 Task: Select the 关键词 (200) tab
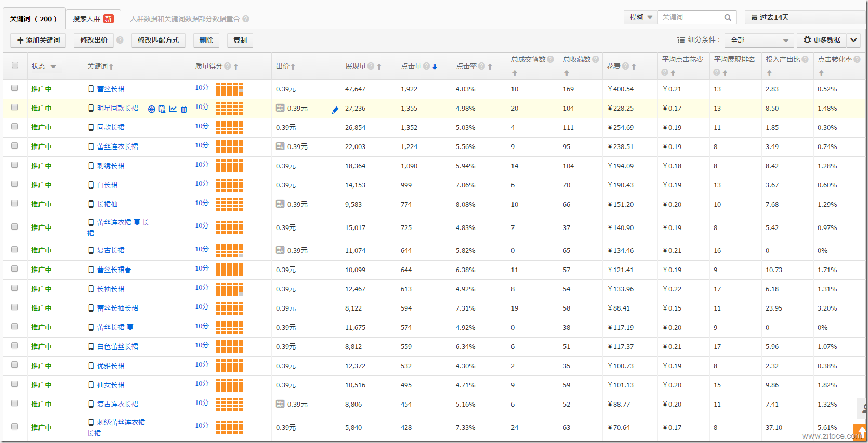33,19
